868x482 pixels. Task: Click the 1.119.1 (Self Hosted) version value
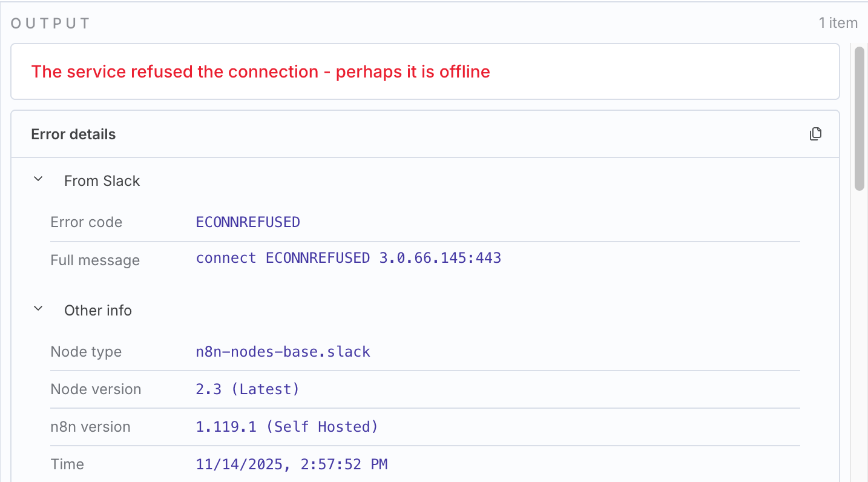pos(286,427)
